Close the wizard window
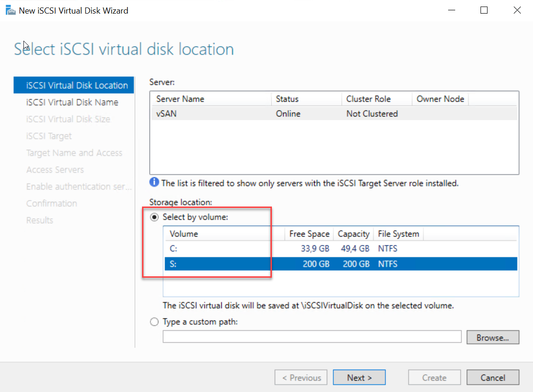This screenshot has height=392, width=533. 517,10
